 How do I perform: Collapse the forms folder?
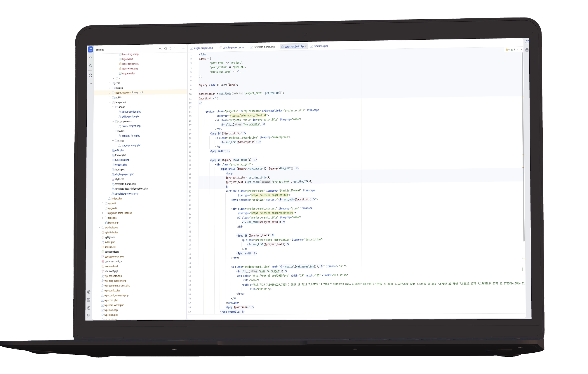coord(113,131)
